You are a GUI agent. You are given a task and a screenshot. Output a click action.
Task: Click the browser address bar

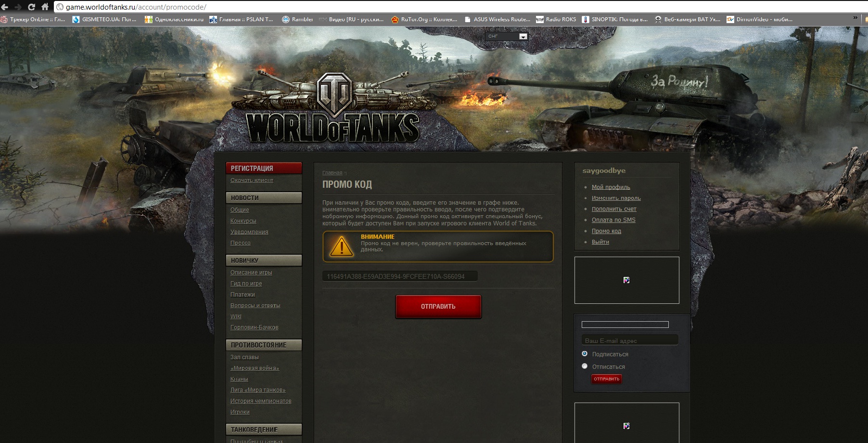(461, 7)
